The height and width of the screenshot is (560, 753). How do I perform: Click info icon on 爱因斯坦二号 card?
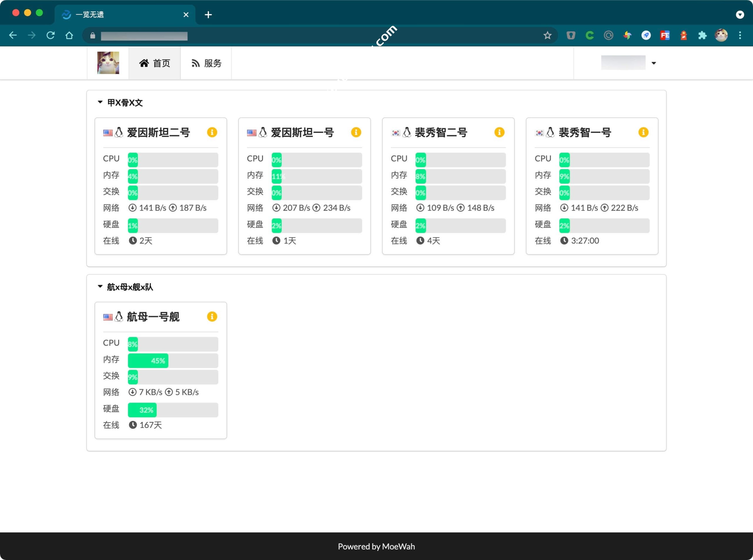pos(212,132)
